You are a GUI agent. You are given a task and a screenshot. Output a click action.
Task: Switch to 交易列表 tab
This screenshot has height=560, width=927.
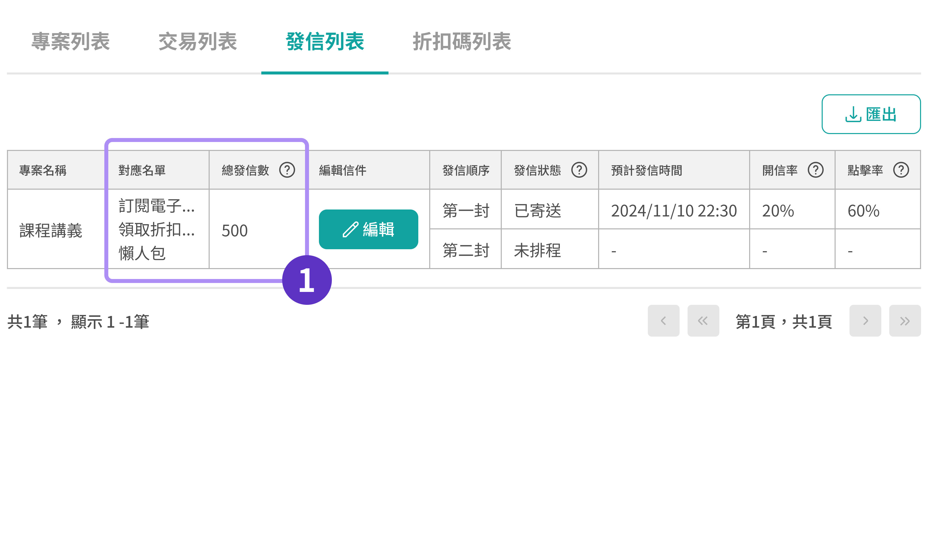click(197, 41)
